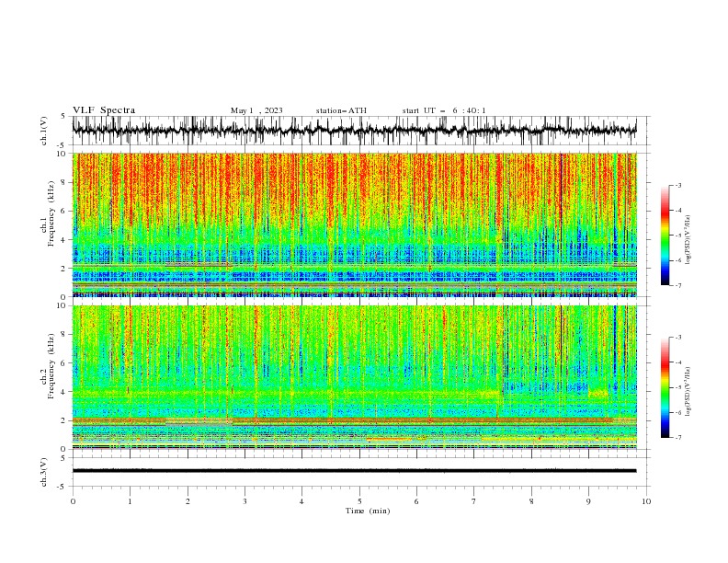Click the 'May 1 , 2023' date label
Screen dimensions: 728x563
coord(256,110)
